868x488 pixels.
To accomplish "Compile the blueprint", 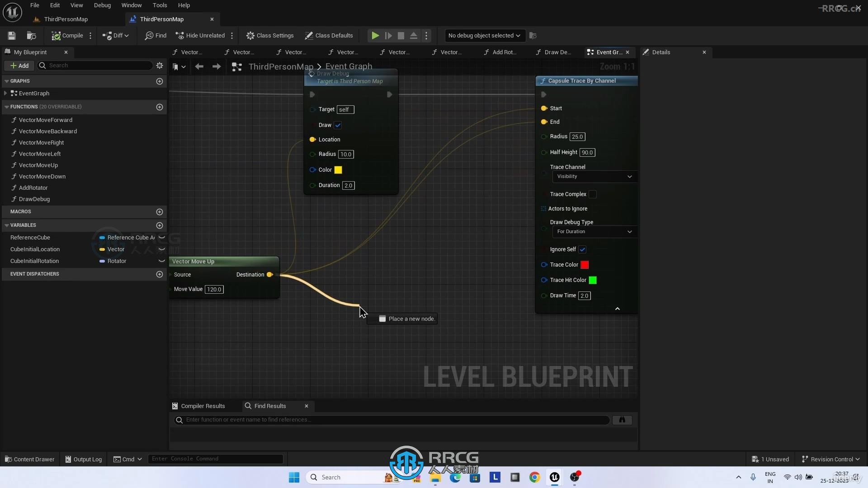I will [67, 36].
